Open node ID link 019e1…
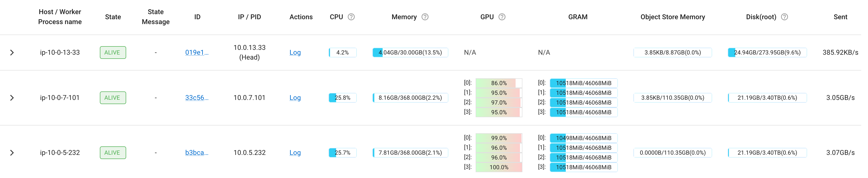868x178 pixels. [x=197, y=53]
